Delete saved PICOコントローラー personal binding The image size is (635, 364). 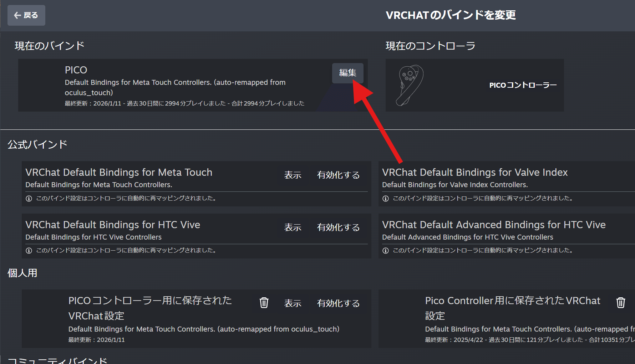pos(264,303)
